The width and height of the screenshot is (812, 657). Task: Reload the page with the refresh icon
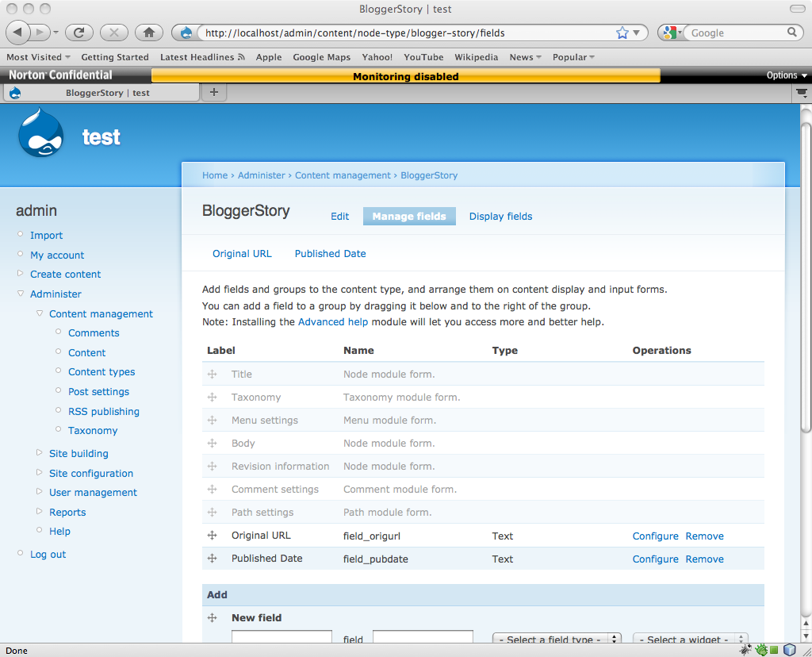coord(79,33)
